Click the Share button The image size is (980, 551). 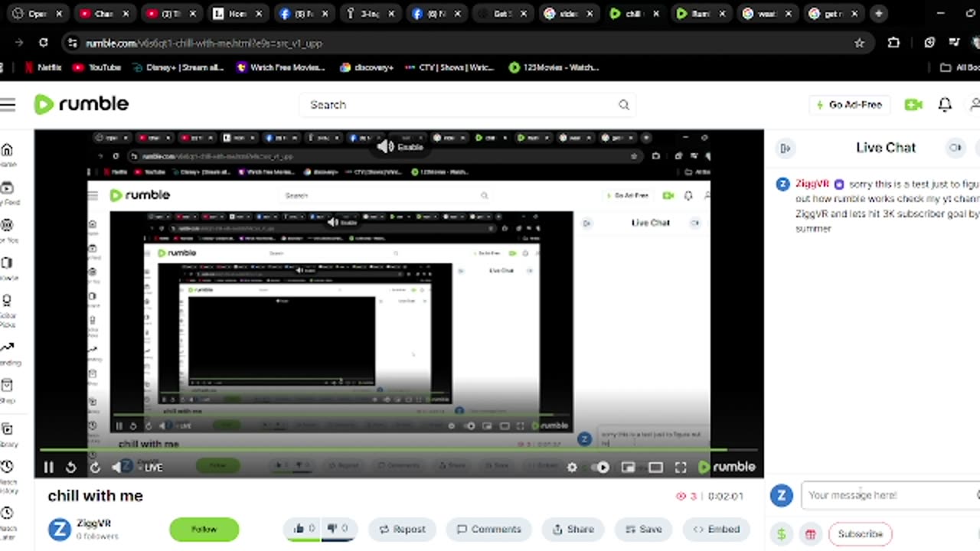pyautogui.click(x=573, y=529)
